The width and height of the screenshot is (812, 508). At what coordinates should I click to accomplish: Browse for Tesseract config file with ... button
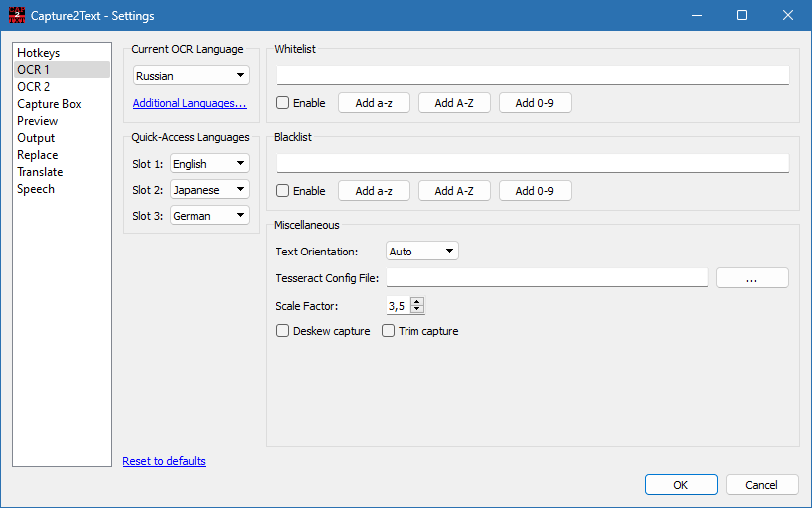pos(752,277)
